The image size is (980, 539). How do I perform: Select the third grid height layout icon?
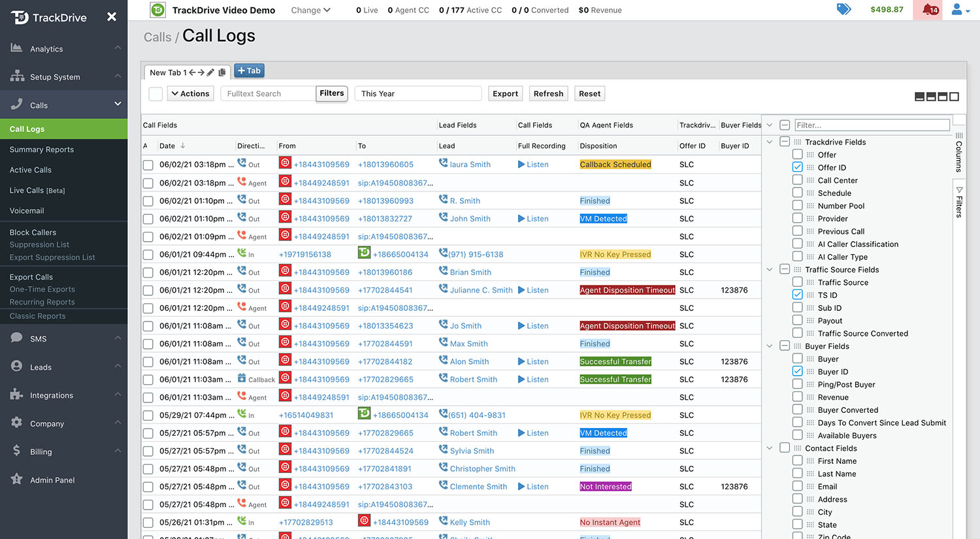tap(943, 97)
